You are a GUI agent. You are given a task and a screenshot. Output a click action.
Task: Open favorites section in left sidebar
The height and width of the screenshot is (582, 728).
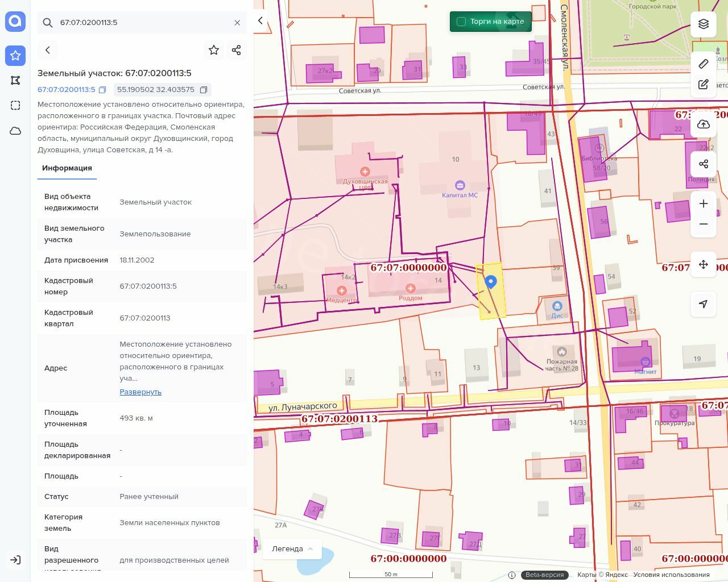tap(15, 55)
